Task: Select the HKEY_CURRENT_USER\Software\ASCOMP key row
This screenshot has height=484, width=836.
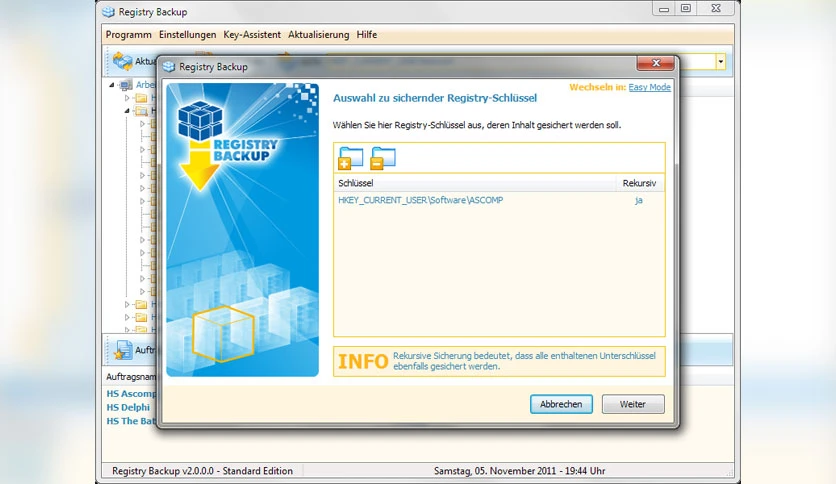Action: coord(499,200)
